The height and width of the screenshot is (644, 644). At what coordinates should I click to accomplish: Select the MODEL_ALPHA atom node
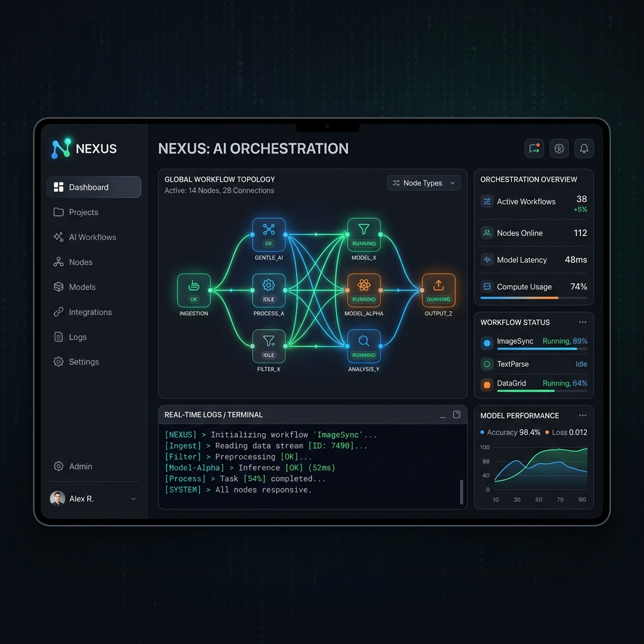coord(364,291)
